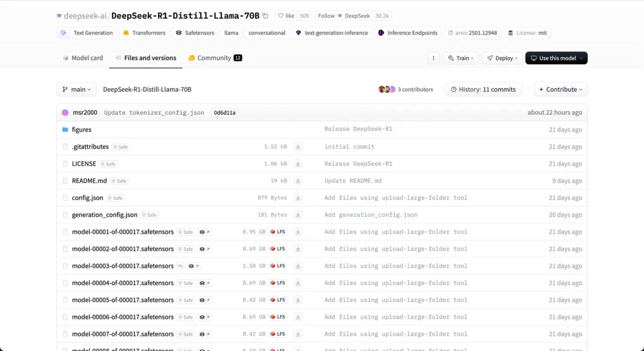
Task: Open the Train dropdown
Action: pos(460,58)
